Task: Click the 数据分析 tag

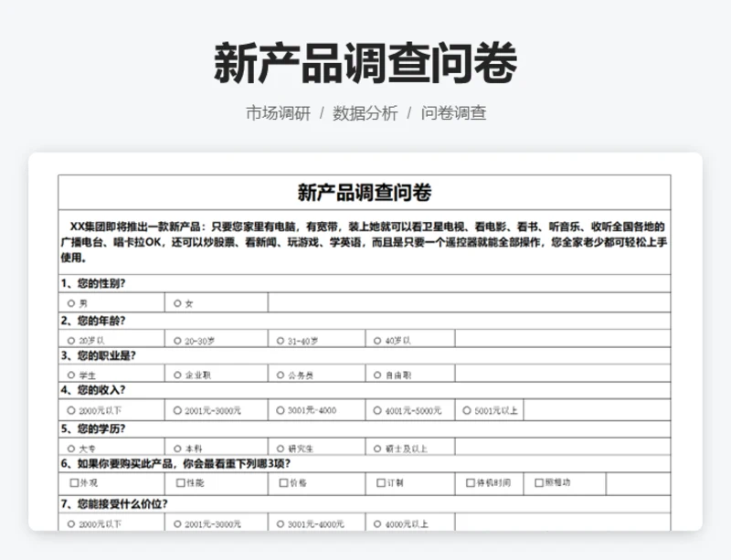Action: [x=365, y=113]
